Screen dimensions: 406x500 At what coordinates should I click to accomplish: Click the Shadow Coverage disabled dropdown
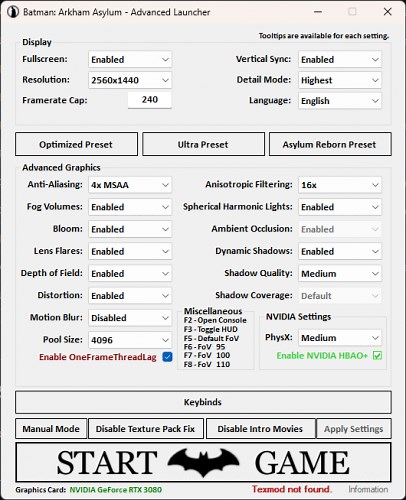[x=340, y=296]
